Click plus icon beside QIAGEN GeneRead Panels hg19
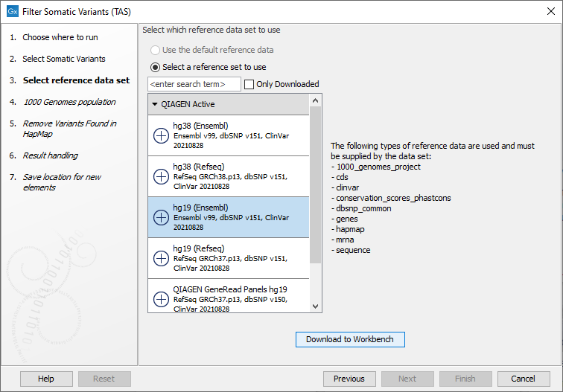The height and width of the screenshot is (392, 563). point(161,299)
